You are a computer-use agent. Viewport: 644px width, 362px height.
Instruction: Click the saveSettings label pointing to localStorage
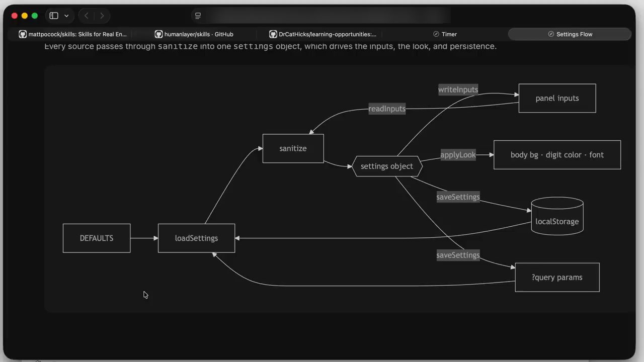458,197
